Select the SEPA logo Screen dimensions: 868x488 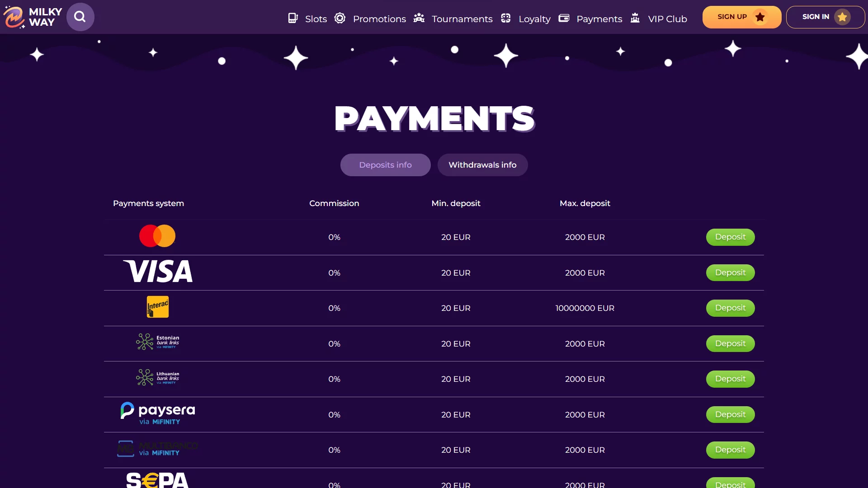pos(157,480)
